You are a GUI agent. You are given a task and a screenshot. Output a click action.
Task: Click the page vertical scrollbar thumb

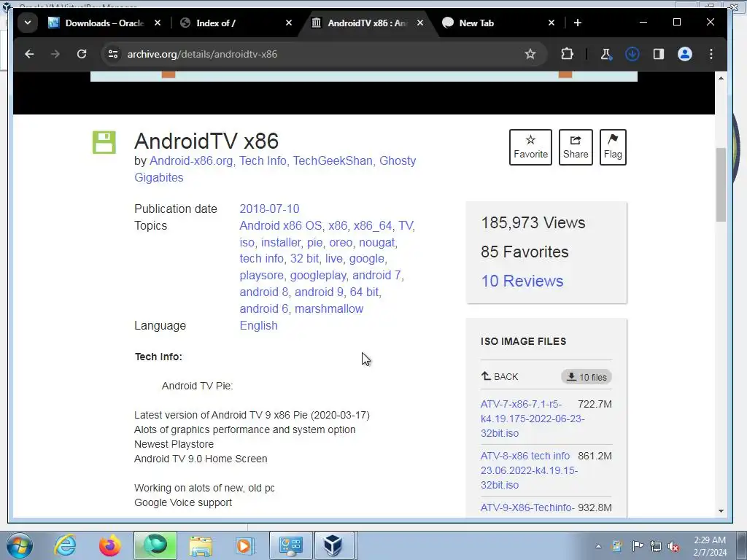click(x=721, y=184)
